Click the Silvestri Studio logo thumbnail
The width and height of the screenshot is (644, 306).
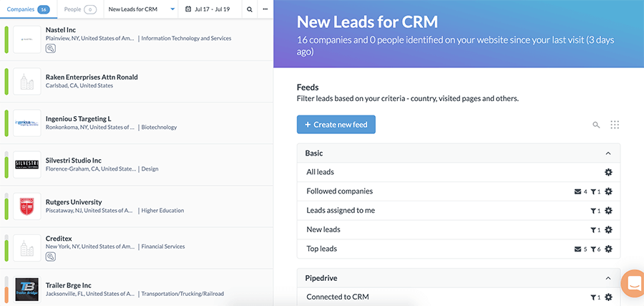pos(27,165)
